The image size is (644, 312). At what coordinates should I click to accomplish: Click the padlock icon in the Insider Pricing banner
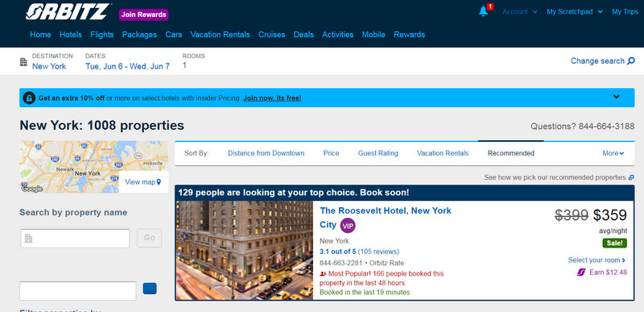(x=29, y=98)
